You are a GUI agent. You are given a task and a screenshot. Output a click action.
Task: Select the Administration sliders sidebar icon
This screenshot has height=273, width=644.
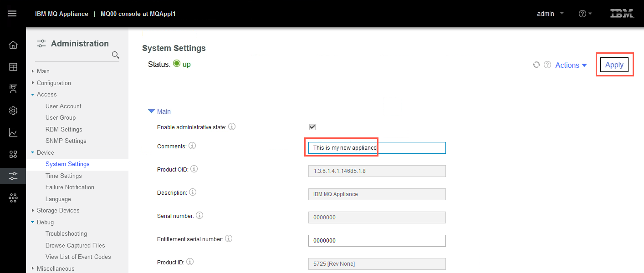tap(13, 176)
